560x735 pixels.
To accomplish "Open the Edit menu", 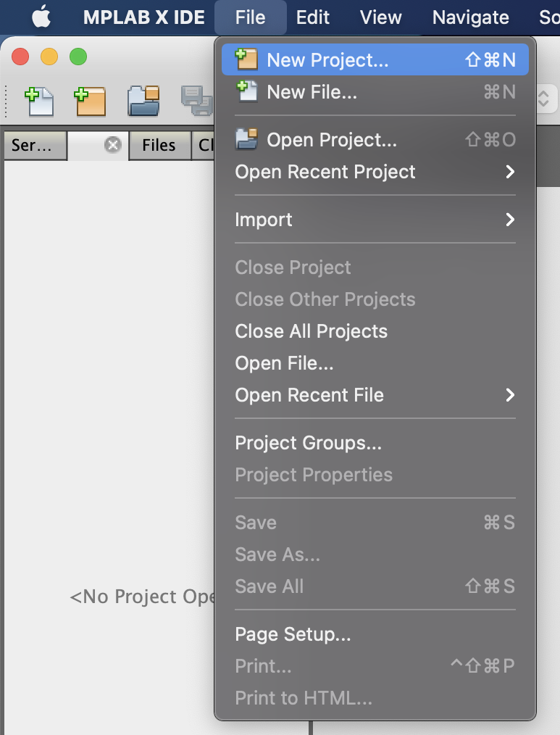I will 313,17.
